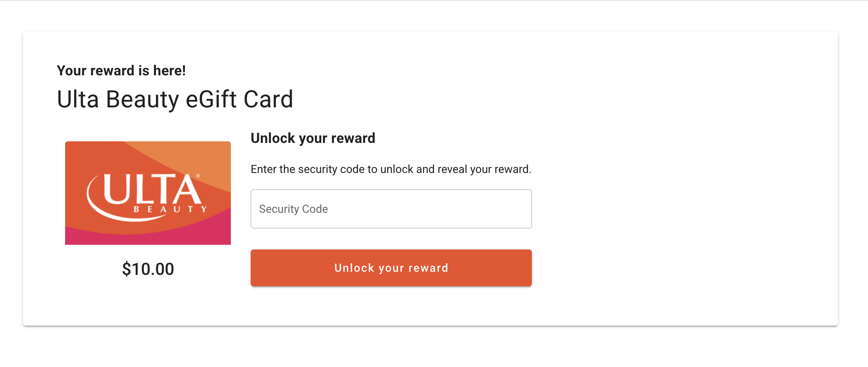Click the letter U in ULTA logo
The width and height of the screenshot is (868, 367).
click(x=116, y=189)
